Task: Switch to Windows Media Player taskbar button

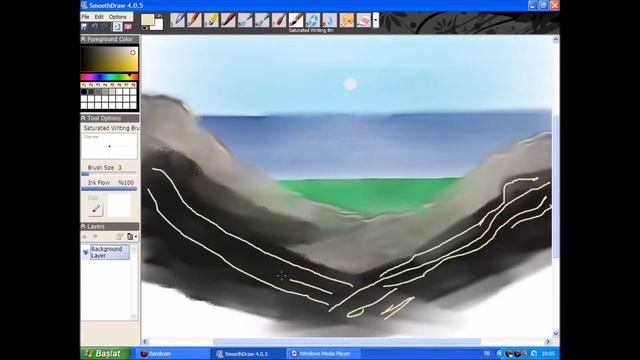Action: [x=323, y=353]
